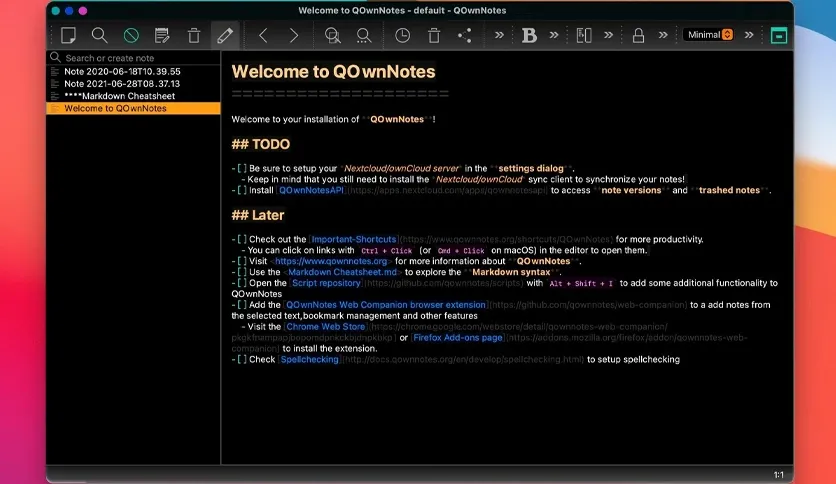Click the bold text trashed notes
This screenshot has width=836, height=484.
729,190
